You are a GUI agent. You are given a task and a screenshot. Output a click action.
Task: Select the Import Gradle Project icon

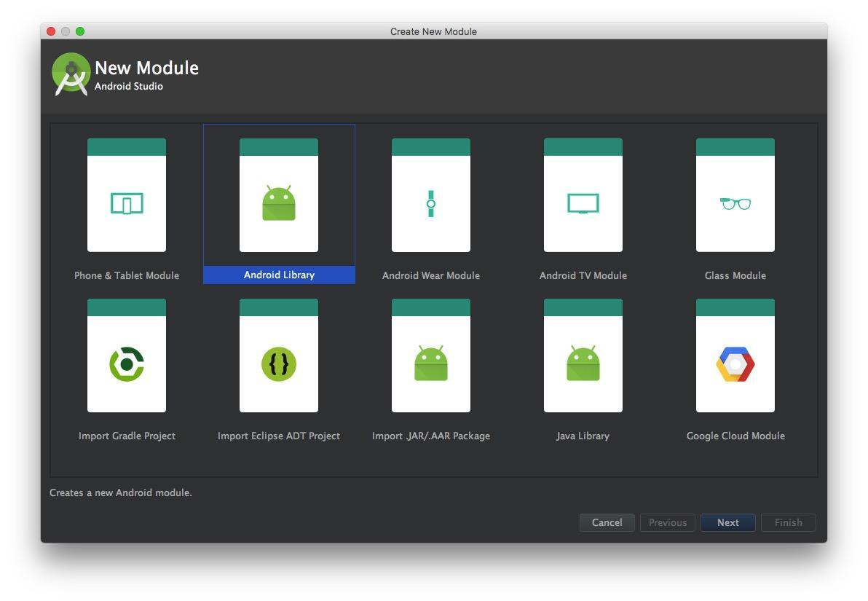pyautogui.click(x=127, y=356)
